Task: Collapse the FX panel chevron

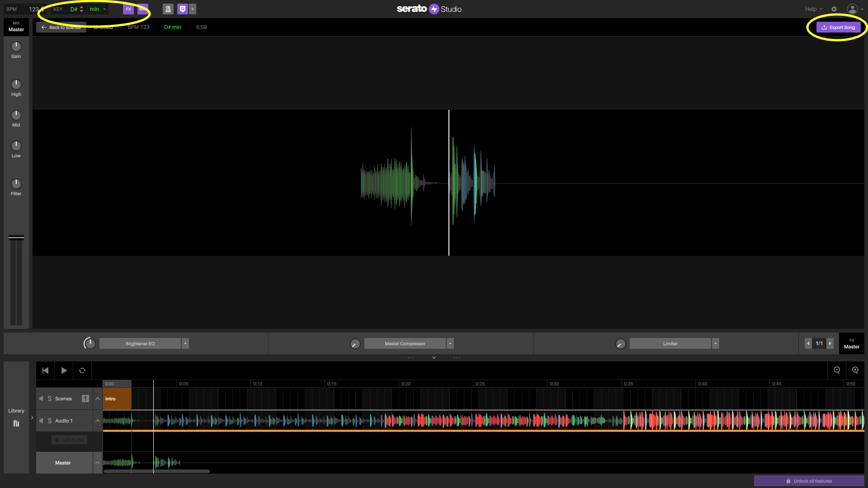Action: pyautogui.click(x=434, y=357)
